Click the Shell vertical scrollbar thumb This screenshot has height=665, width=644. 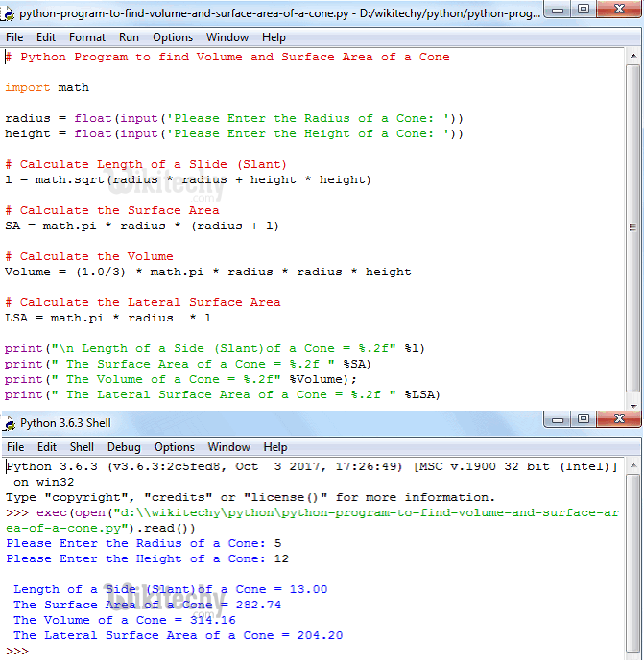pos(633,564)
